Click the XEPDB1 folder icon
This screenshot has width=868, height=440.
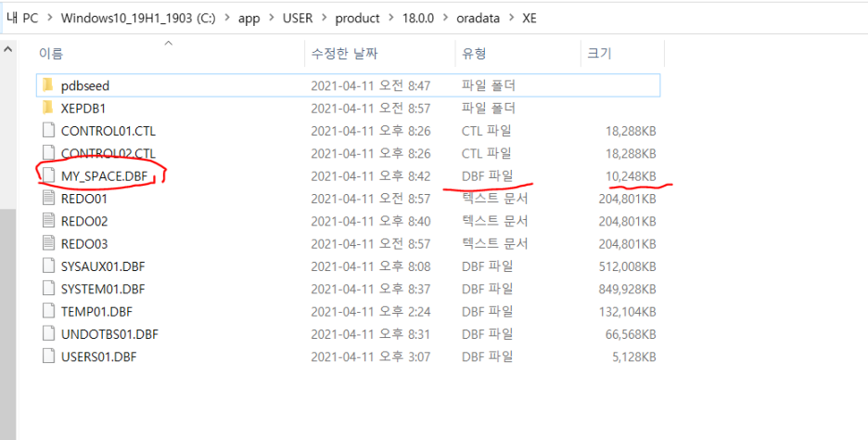(x=48, y=108)
